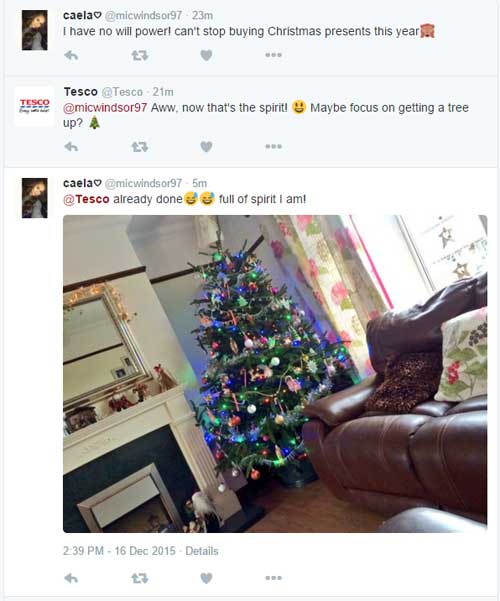Open the Tesco logo profile picture
The image size is (500, 601).
[x=35, y=106]
